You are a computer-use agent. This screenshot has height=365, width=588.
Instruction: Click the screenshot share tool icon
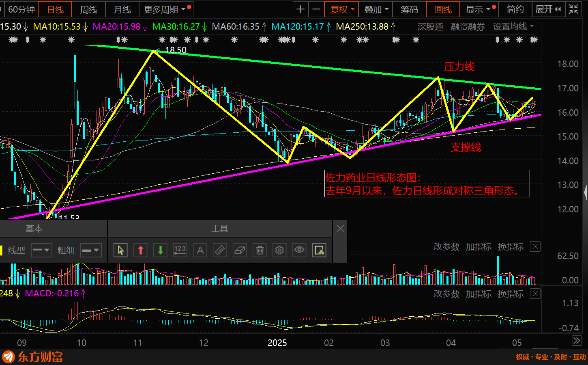pos(319,250)
